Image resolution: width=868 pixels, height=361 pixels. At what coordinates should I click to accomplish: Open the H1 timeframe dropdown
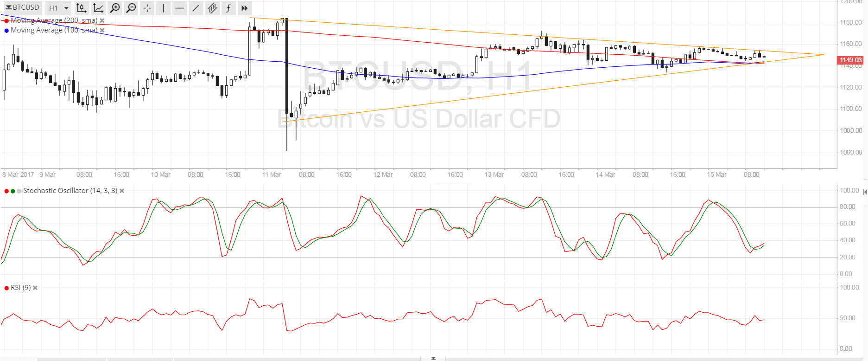[x=59, y=8]
